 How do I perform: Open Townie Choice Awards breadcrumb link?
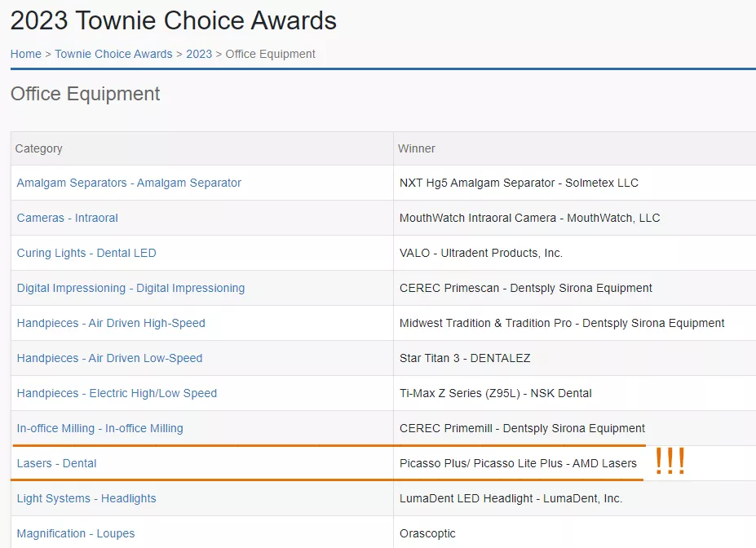pyautogui.click(x=113, y=54)
